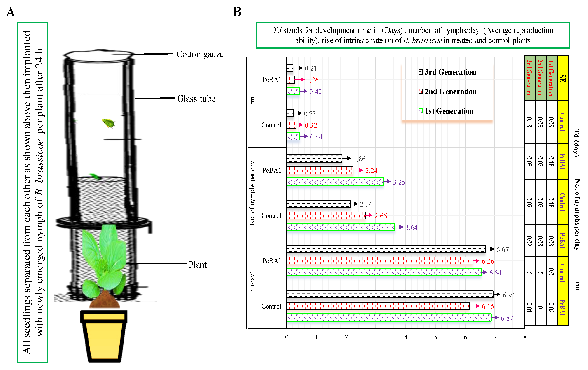Click the red 2.24 PeBA1 bar

click(320, 170)
